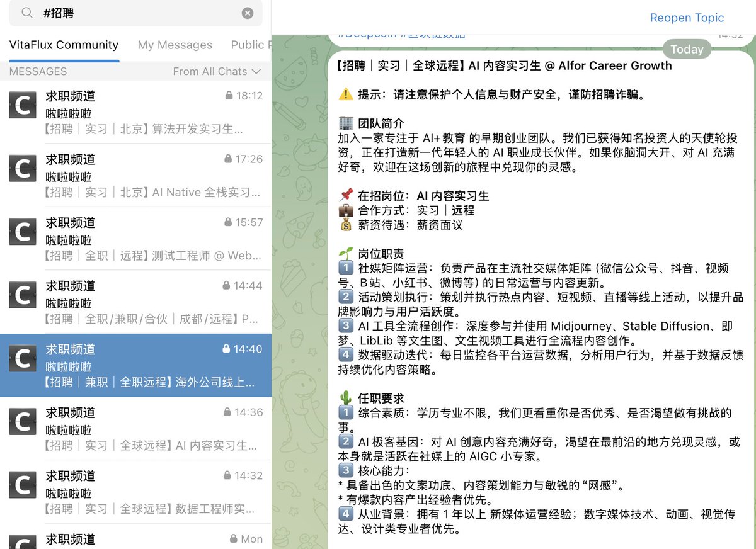The height and width of the screenshot is (549, 756).
Task: Click the Today date badge
Action: [x=687, y=49]
